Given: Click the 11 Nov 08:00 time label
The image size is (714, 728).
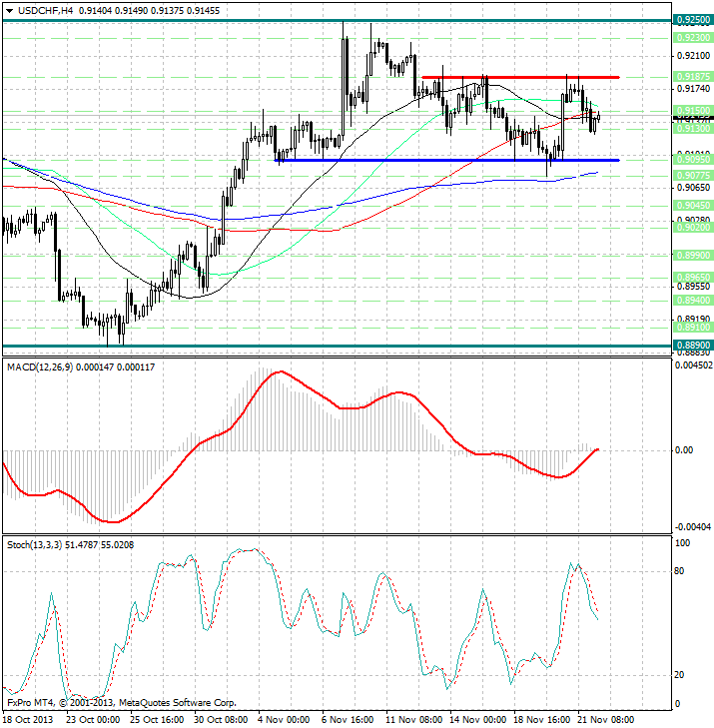Looking at the screenshot, I should 414,720.
